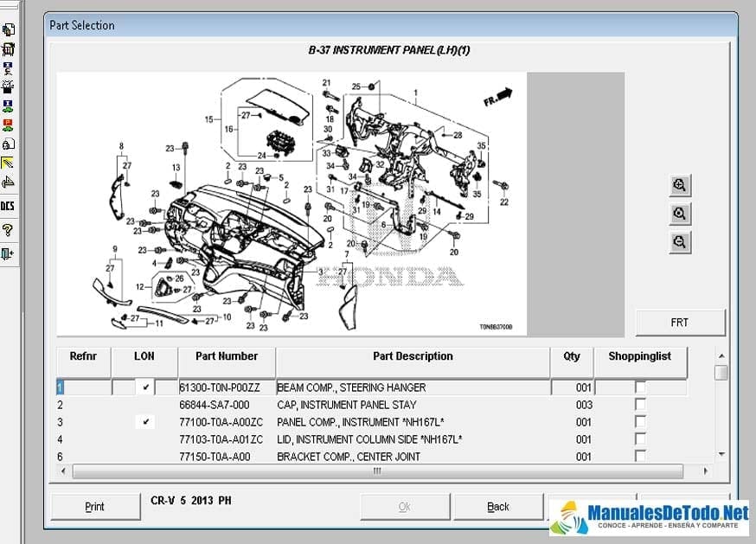756x544 pixels.
Task: Click the question mark help icon
Action: point(8,229)
